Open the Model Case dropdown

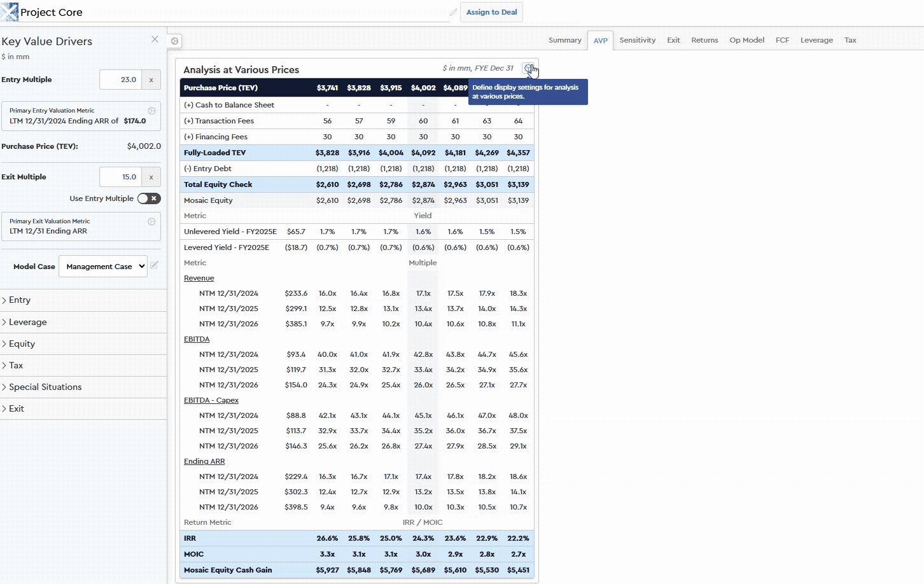pos(102,267)
